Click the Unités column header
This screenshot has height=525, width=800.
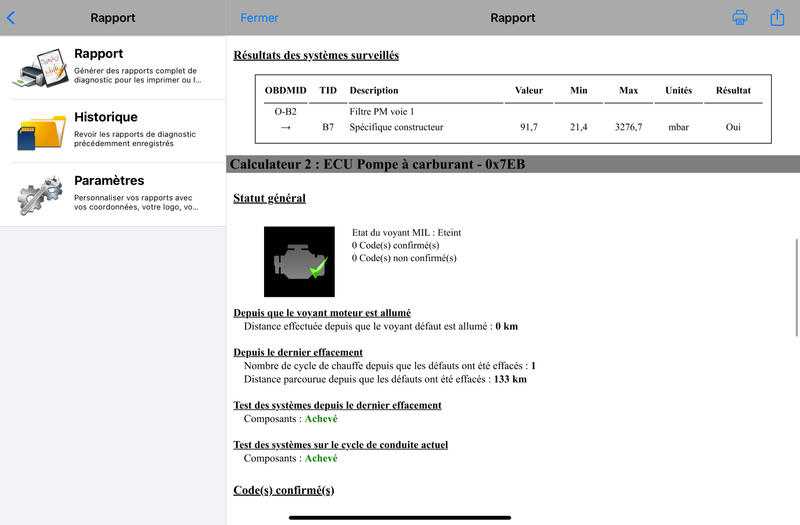coord(678,90)
